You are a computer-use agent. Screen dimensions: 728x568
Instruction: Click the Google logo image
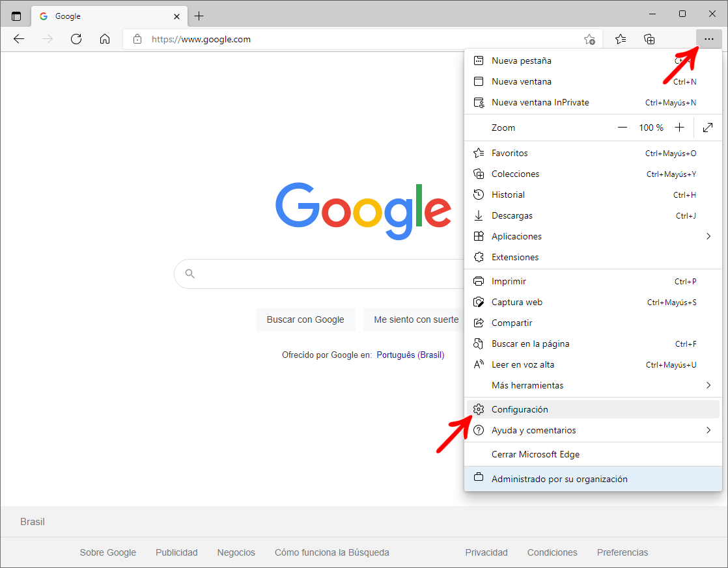click(x=363, y=211)
